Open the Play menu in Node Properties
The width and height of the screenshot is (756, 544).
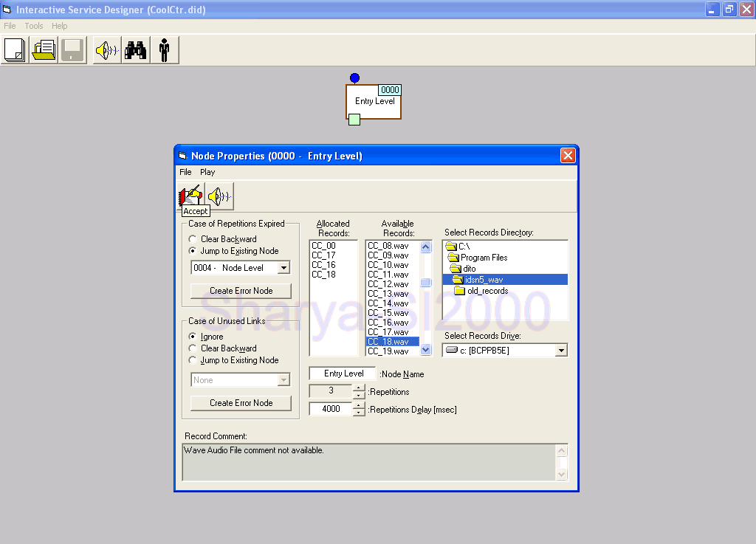click(207, 172)
